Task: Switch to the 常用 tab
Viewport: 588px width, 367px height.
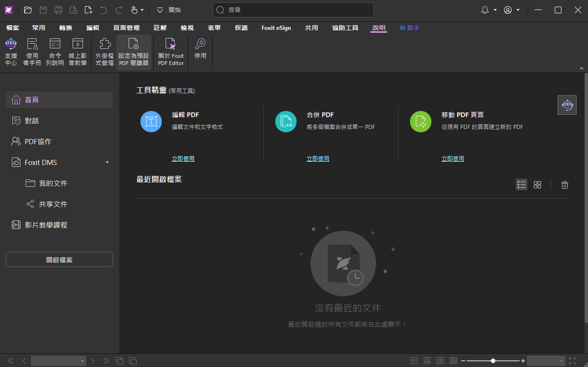Action: coord(39,28)
